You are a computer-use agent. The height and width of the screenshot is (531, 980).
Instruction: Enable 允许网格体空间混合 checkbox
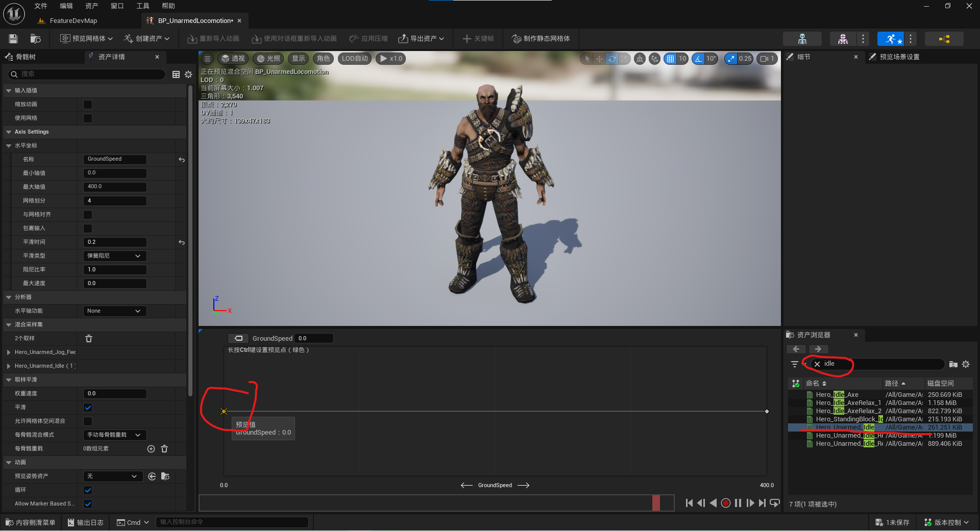(x=88, y=421)
